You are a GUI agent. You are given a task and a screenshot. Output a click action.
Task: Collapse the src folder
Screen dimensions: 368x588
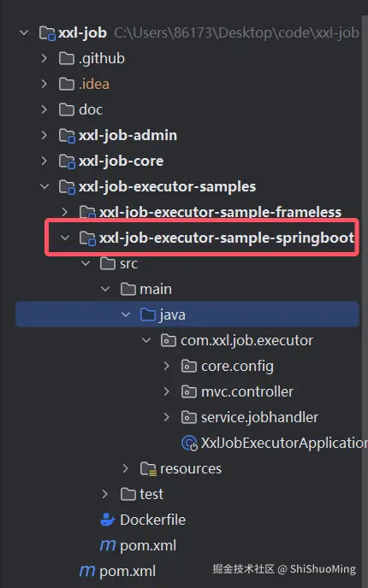(86, 263)
